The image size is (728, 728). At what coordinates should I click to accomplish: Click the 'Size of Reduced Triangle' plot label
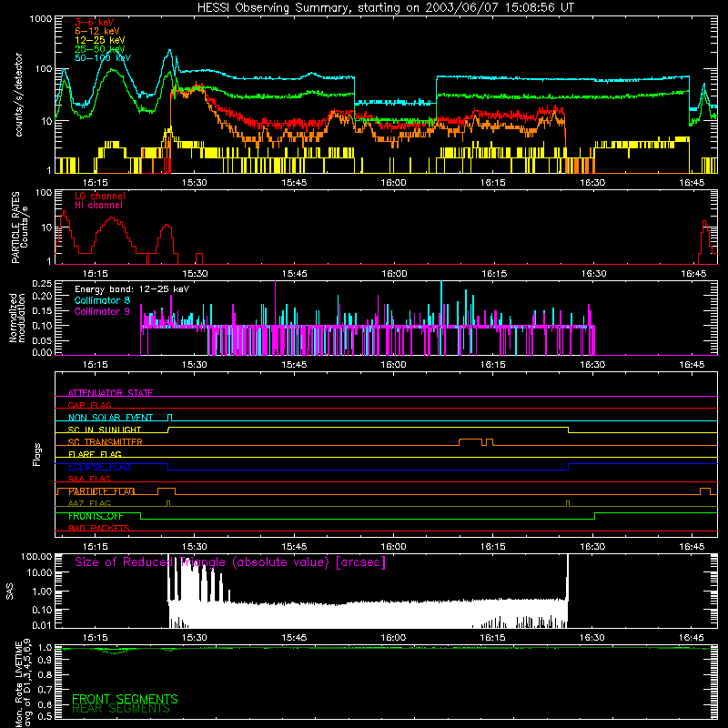230,561
